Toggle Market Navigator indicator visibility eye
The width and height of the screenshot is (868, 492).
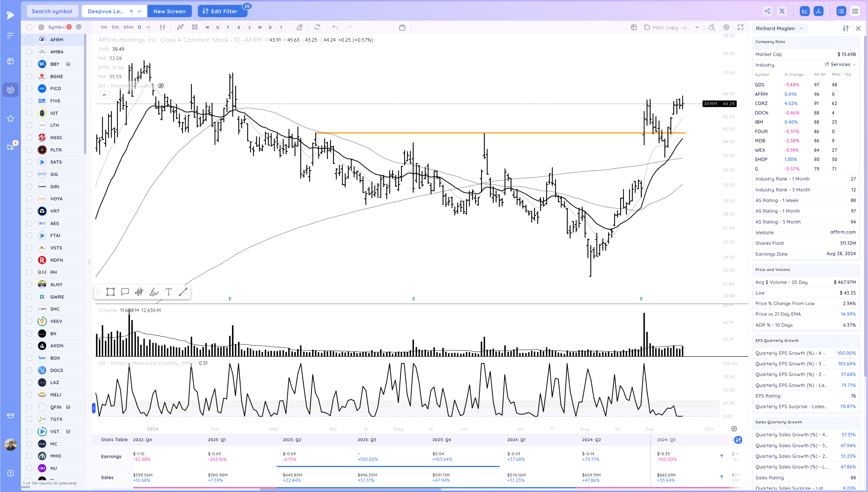click(x=161, y=86)
